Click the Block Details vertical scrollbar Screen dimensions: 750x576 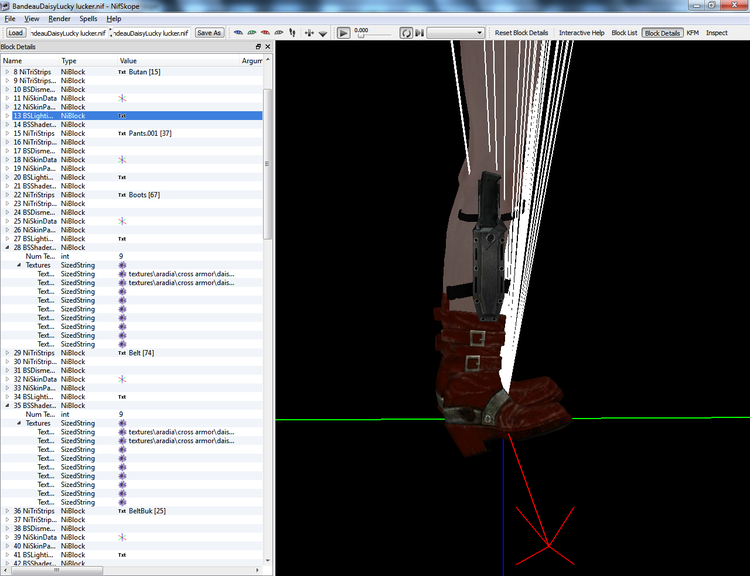[x=268, y=164]
